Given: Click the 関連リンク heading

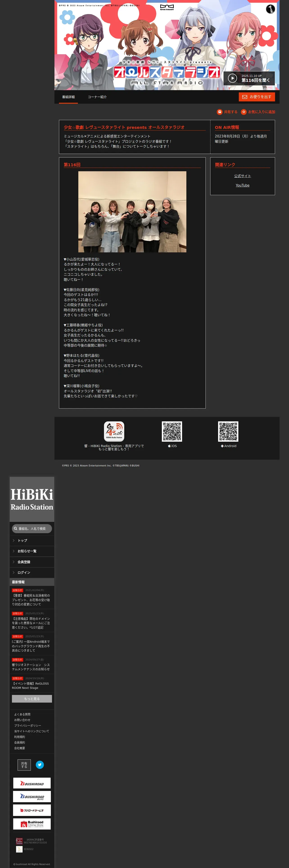Looking at the screenshot, I should pyautogui.click(x=225, y=165).
